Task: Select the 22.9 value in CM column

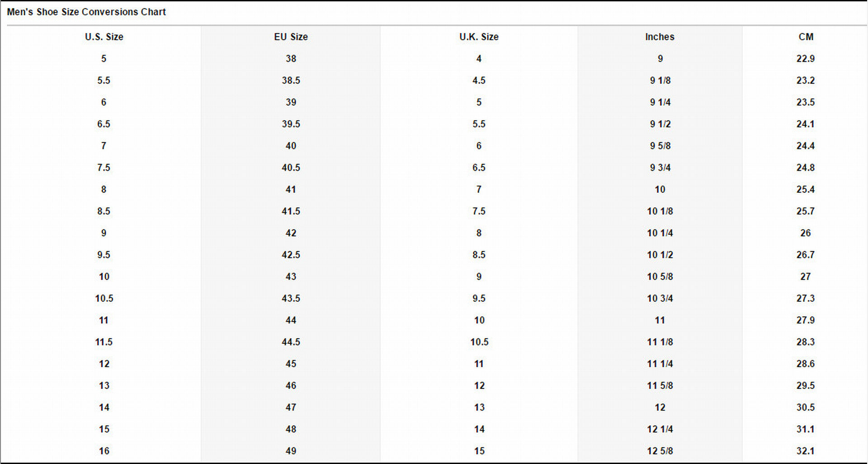Action: pos(806,59)
